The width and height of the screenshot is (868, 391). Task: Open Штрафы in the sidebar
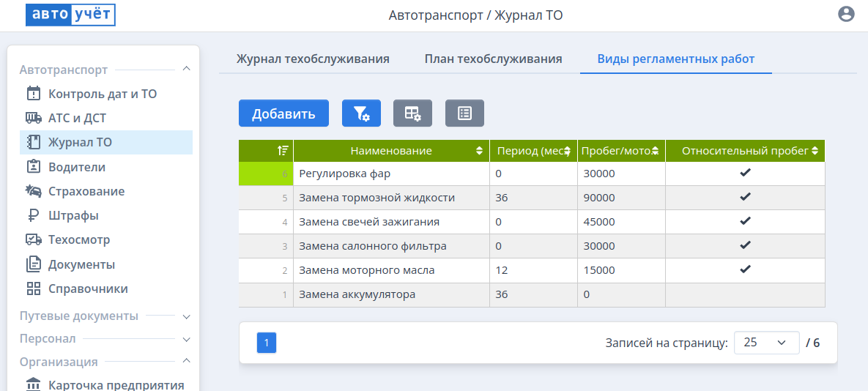tap(73, 215)
